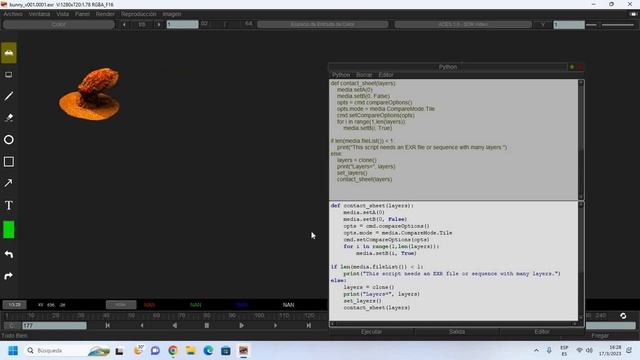Open the Panel menu
The height and width of the screenshot is (360, 640).
pyautogui.click(x=82, y=14)
